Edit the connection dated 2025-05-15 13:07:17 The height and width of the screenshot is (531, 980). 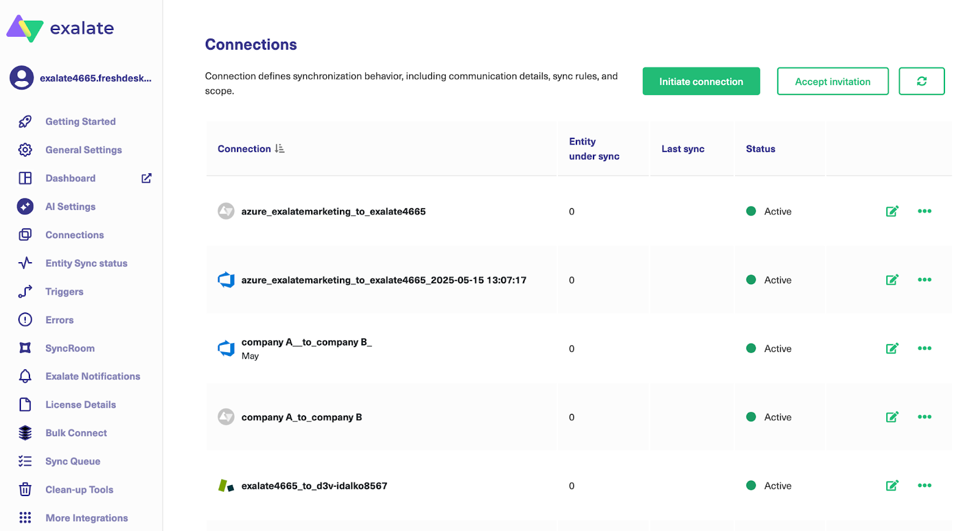pos(892,280)
